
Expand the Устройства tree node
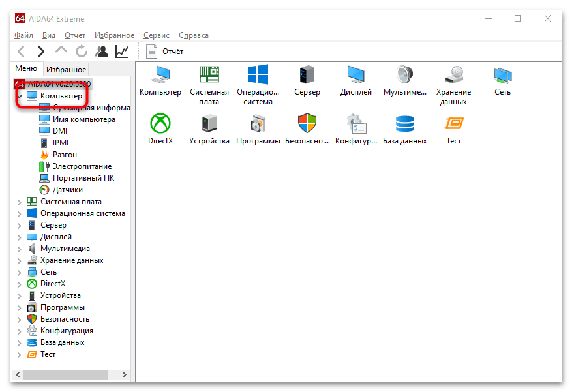click(20, 296)
